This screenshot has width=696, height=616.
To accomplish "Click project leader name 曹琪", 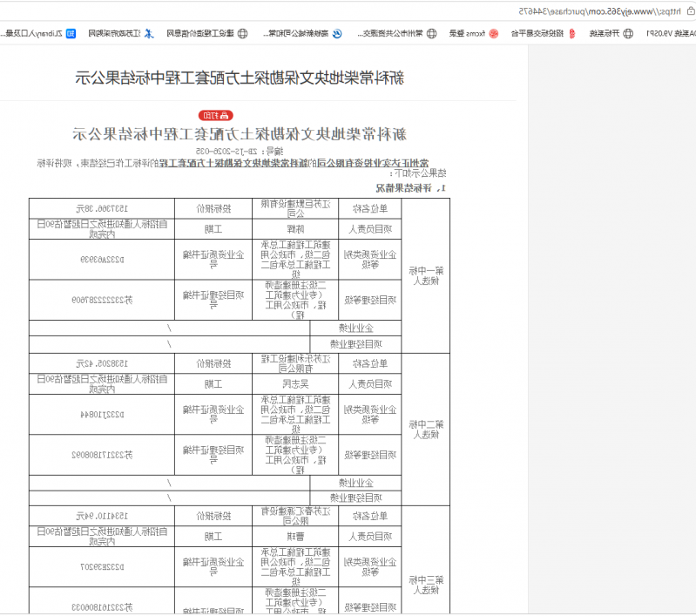I will [x=295, y=537].
